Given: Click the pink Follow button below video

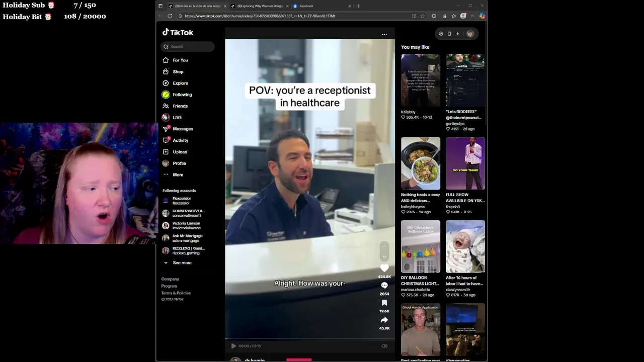Looking at the screenshot, I should point(299,360).
